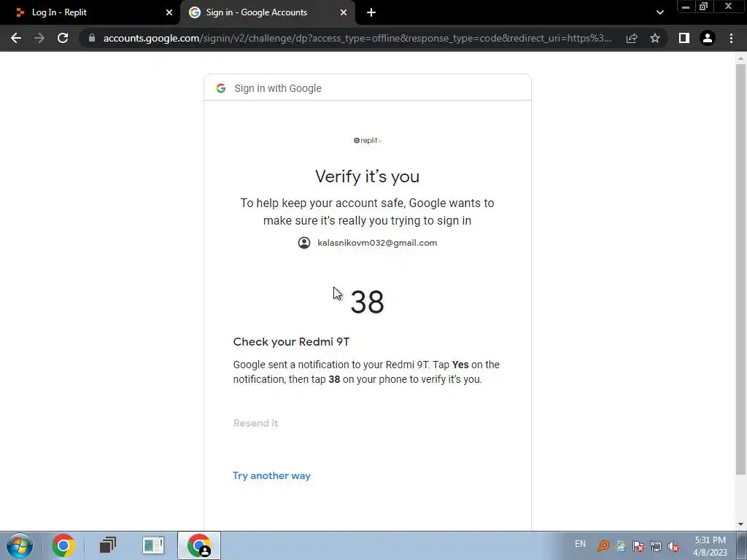The width and height of the screenshot is (747, 560).
Task: Click the EN language indicator
Action: pyautogui.click(x=580, y=544)
